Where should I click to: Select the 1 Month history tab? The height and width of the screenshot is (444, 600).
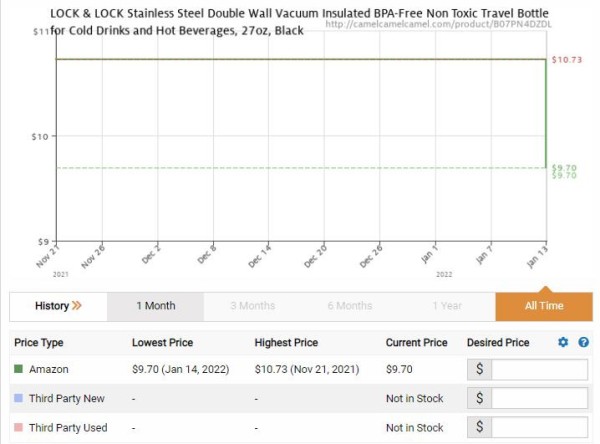pyautogui.click(x=156, y=306)
